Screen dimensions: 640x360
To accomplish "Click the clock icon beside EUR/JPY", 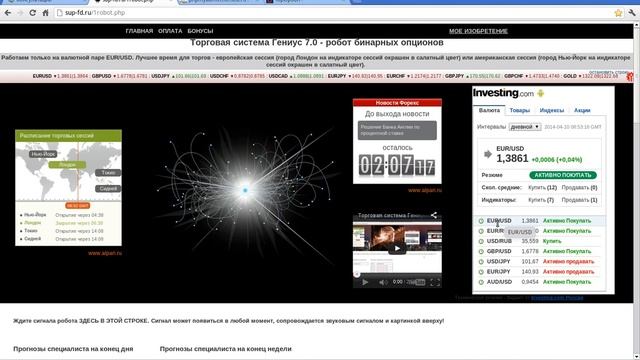I will tap(481, 272).
